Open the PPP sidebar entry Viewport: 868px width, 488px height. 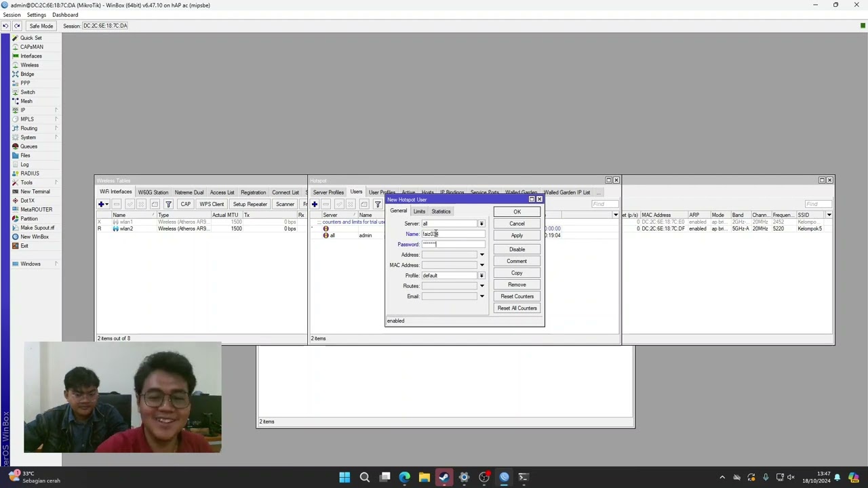[25, 83]
